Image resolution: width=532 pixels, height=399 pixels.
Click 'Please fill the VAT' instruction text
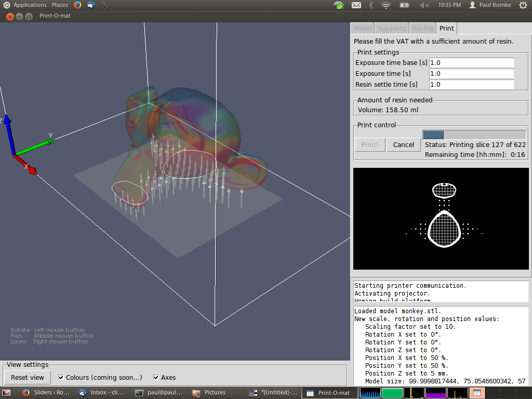pos(434,42)
